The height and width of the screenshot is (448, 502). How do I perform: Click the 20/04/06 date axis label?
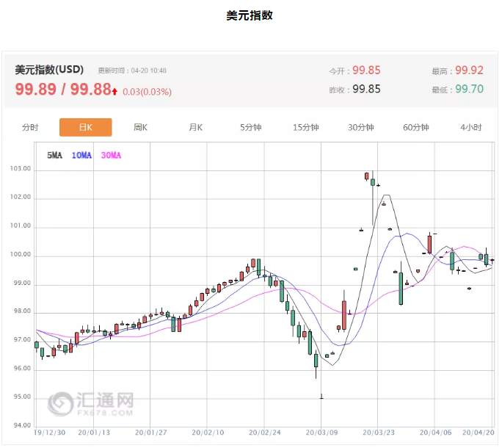tap(435, 433)
